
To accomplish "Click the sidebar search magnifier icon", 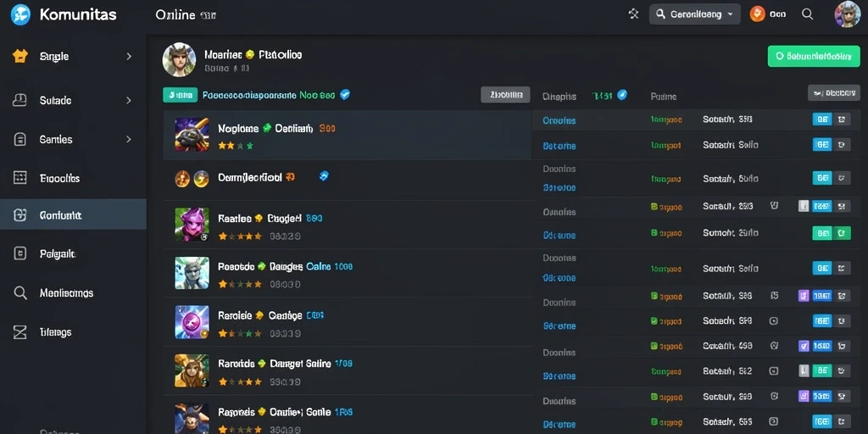I will (x=20, y=292).
